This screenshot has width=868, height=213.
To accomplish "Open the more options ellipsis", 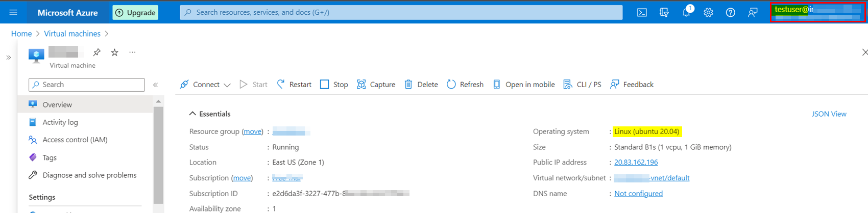I will pyautogui.click(x=132, y=52).
